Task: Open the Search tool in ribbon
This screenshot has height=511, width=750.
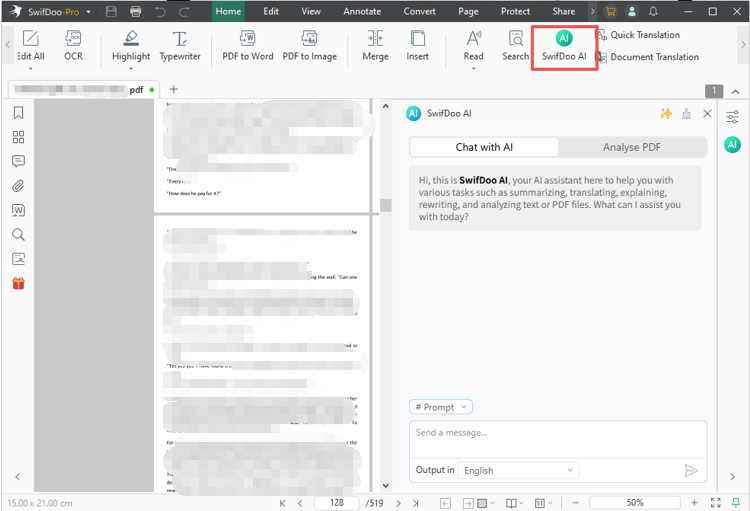Action: pos(516,45)
